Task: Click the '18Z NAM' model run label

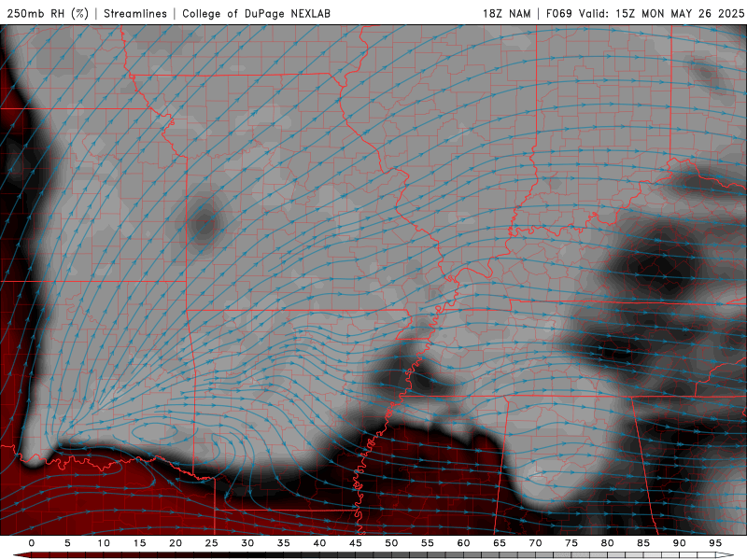Action: click(506, 13)
